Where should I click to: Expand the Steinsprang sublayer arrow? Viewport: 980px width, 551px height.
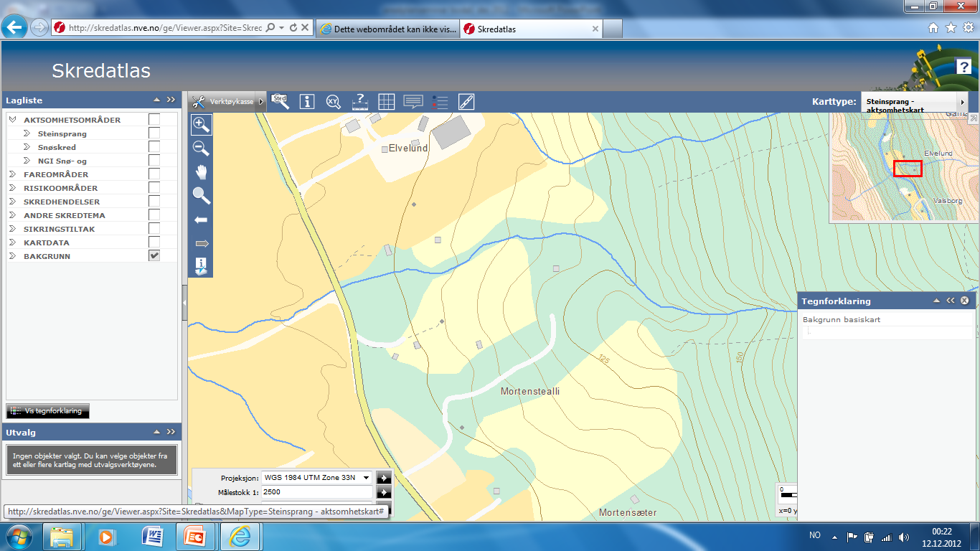click(x=27, y=133)
